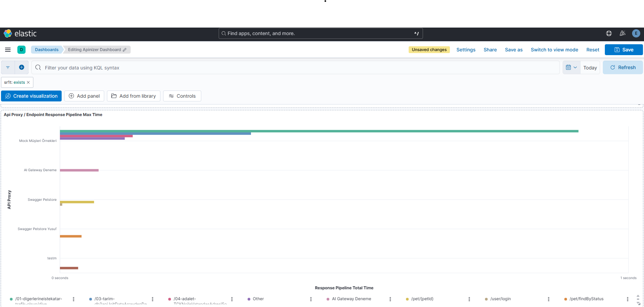Click yellow /pet/{petId} legend color dot
The height and width of the screenshot is (307, 644).
[x=407, y=299]
